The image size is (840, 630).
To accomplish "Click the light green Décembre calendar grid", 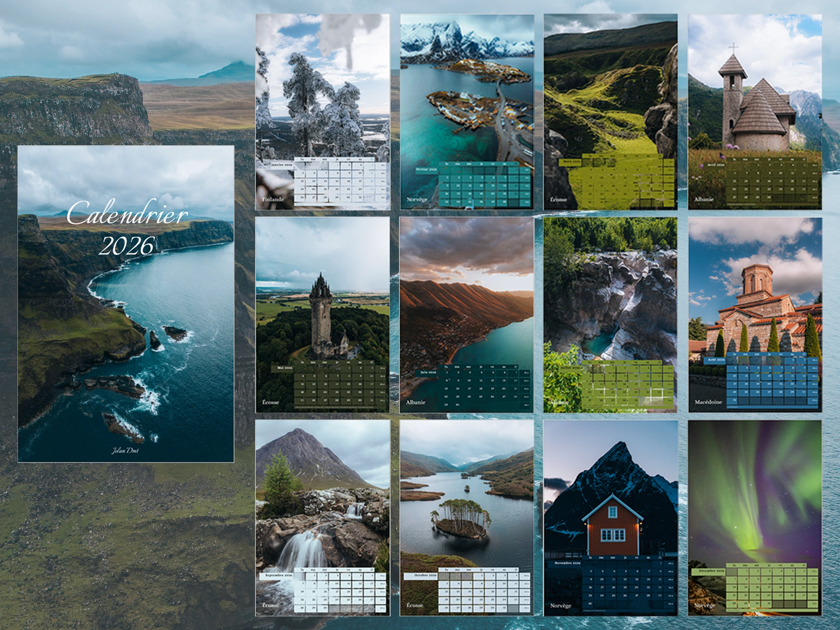I will [x=772, y=588].
